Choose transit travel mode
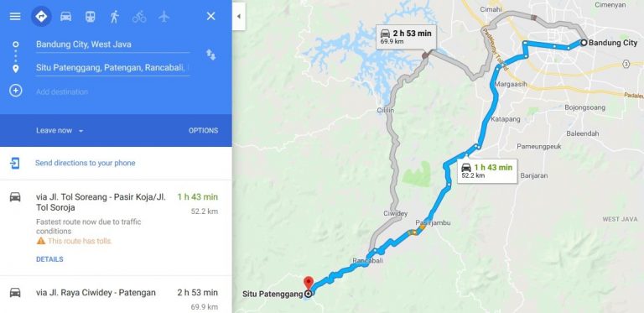The width and height of the screenshot is (644, 313). click(90, 17)
